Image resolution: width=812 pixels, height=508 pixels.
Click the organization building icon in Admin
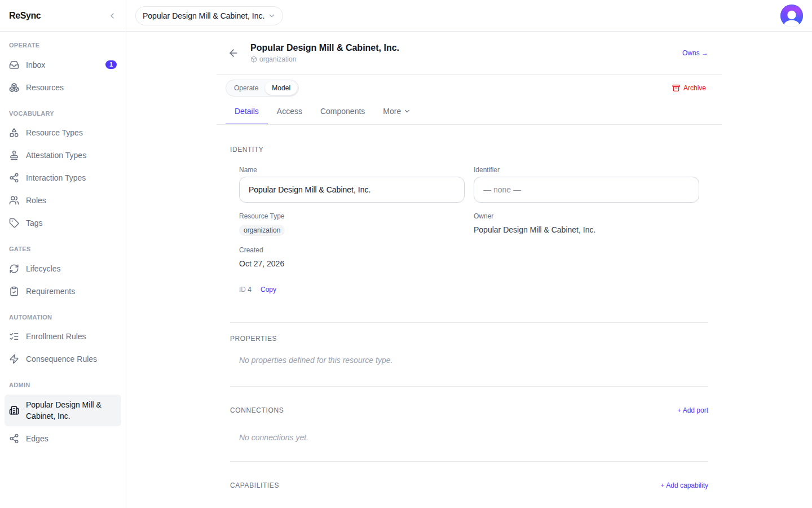(14, 410)
